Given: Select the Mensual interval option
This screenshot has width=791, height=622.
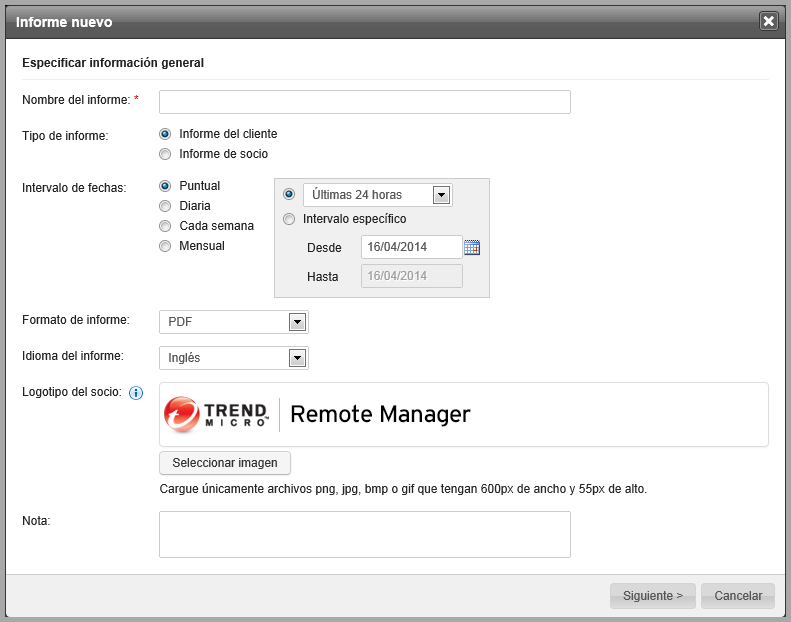Looking at the screenshot, I should [165, 246].
